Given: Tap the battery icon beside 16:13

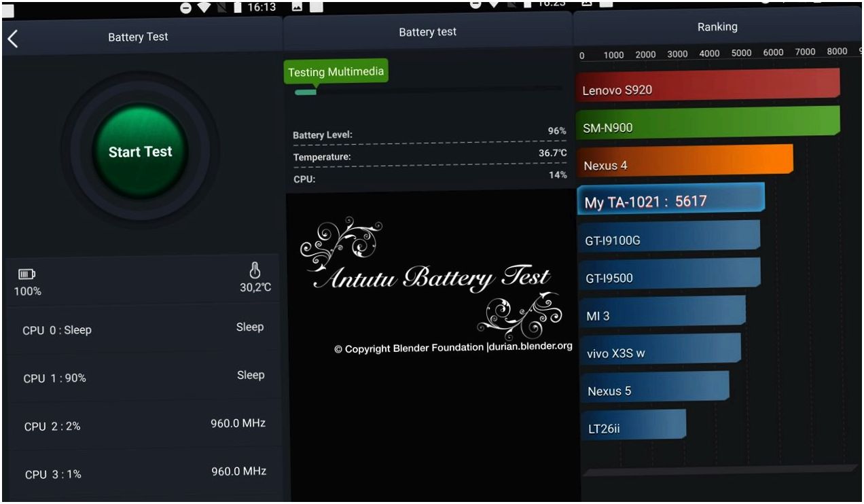Looking at the screenshot, I should [x=238, y=7].
